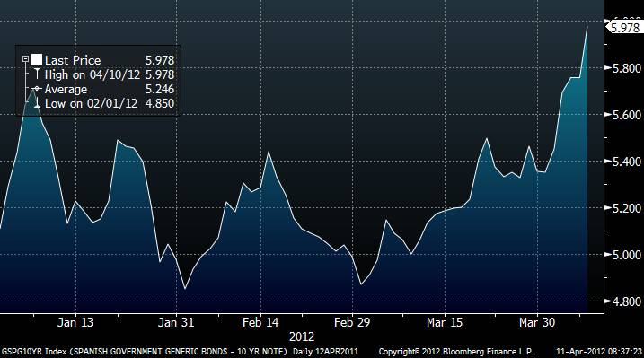Click the 11-Apr-2012 08:37:23 timestamp

tap(599, 352)
